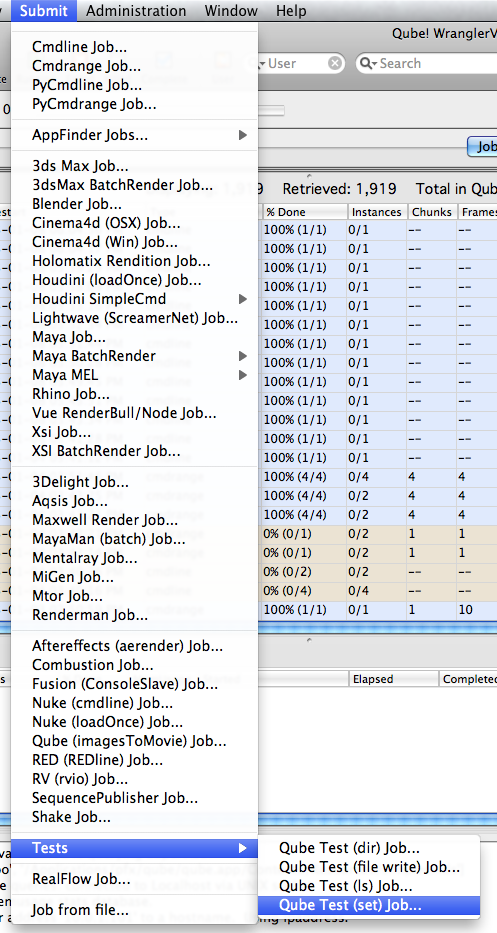Pick MayaMan (batch) Job...
This screenshot has width=497, height=933.
(x=135, y=539)
